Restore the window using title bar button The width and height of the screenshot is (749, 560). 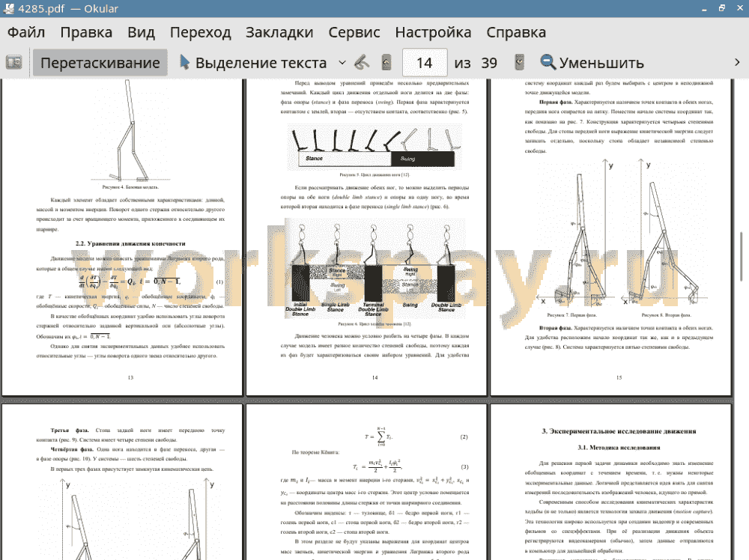(x=722, y=8)
